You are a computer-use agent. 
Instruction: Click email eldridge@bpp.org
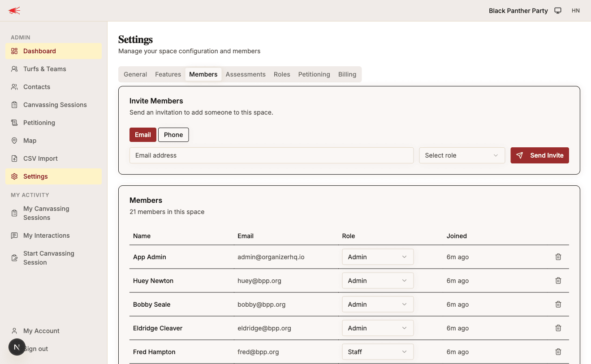point(264,328)
